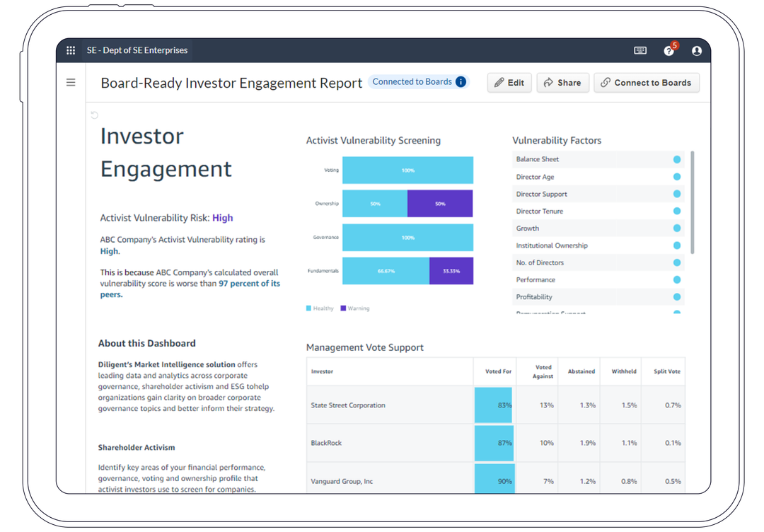Click the pencil icon on the Edit button
This screenshot has height=532, width=764.
tap(498, 83)
